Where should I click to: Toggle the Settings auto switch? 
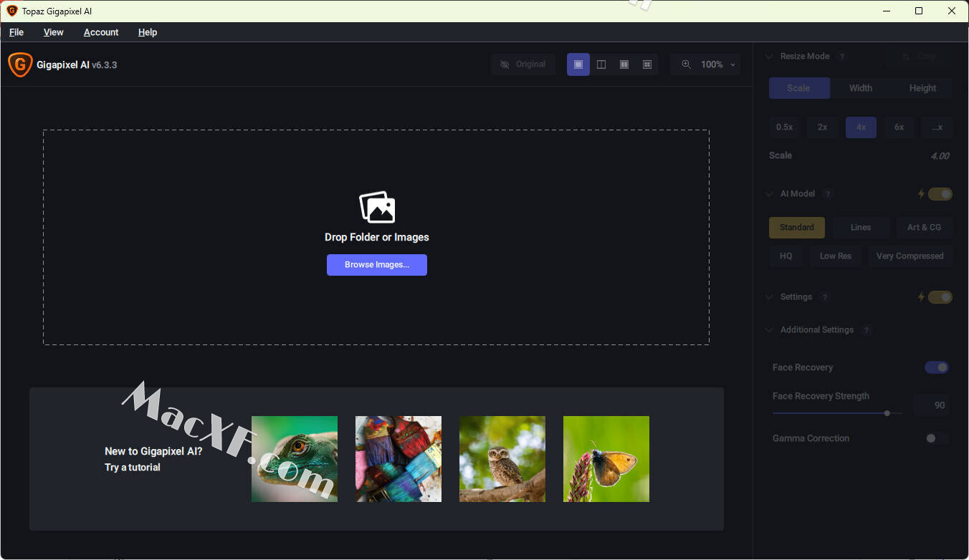click(940, 297)
